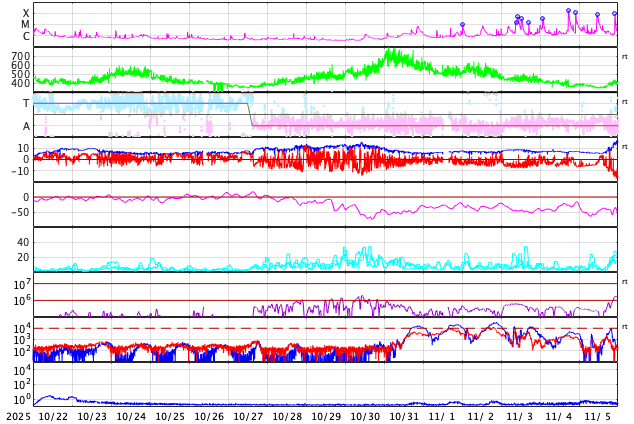Select the 11/ 3 date label

[x=520, y=416]
